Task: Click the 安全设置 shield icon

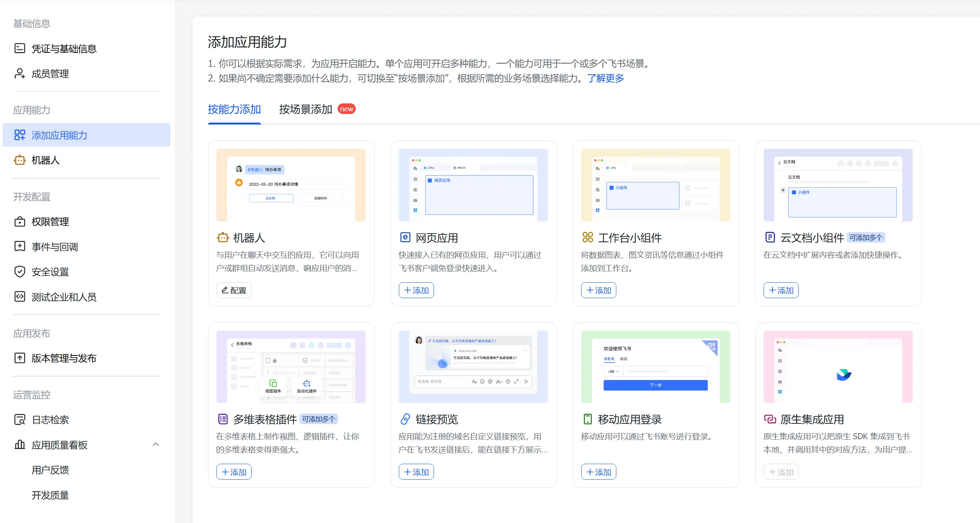Action: 19,272
